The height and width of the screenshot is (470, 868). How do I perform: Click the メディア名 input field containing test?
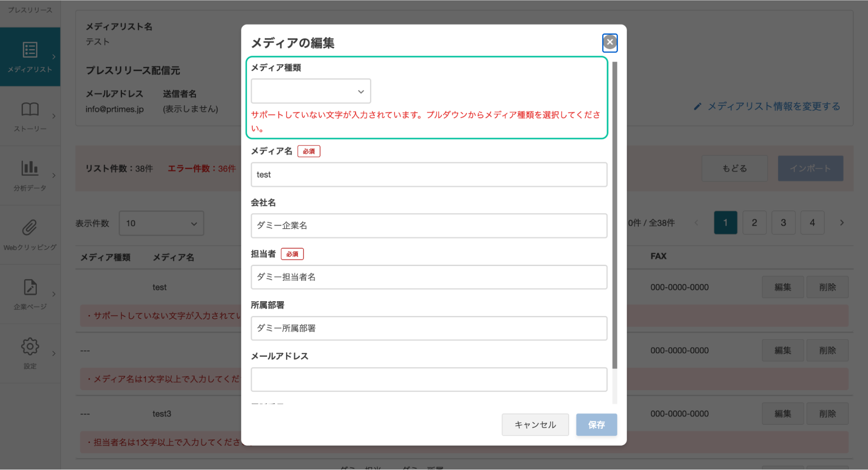(x=429, y=174)
